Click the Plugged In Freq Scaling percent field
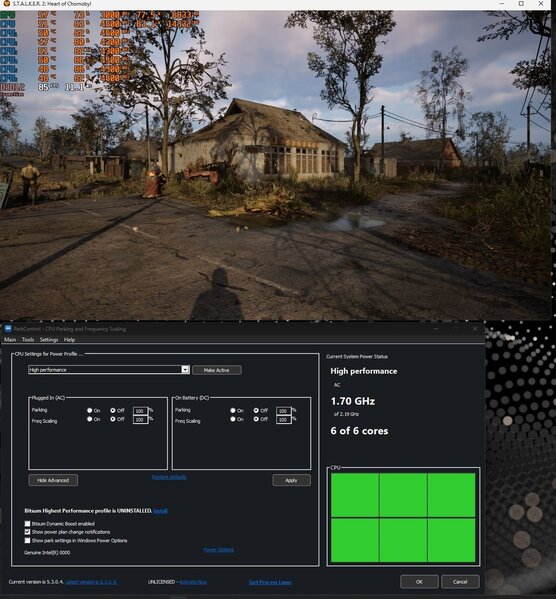Image resolution: width=556 pixels, height=599 pixels. (x=140, y=419)
